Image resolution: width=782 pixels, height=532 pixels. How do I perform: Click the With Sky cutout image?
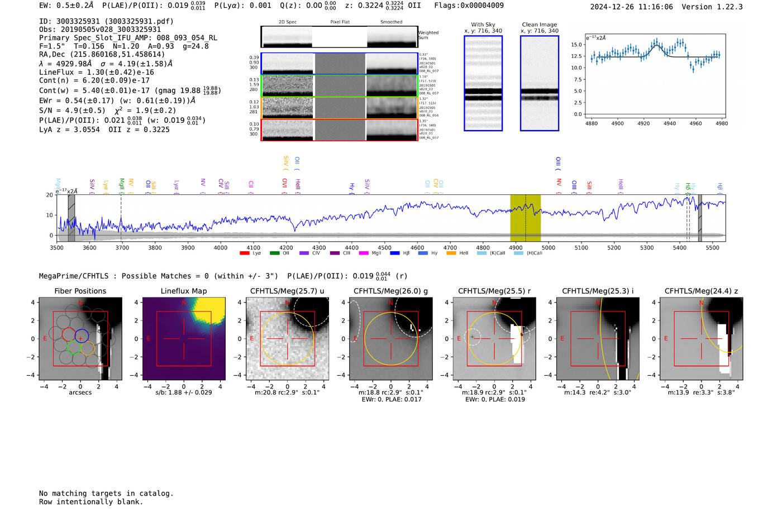tap(483, 83)
